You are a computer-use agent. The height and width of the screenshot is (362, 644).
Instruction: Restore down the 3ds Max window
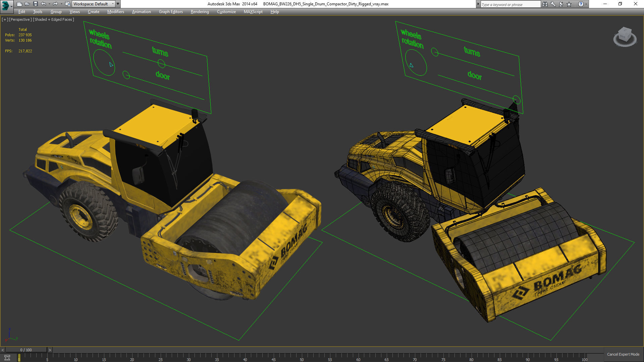[x=620, y=4]
